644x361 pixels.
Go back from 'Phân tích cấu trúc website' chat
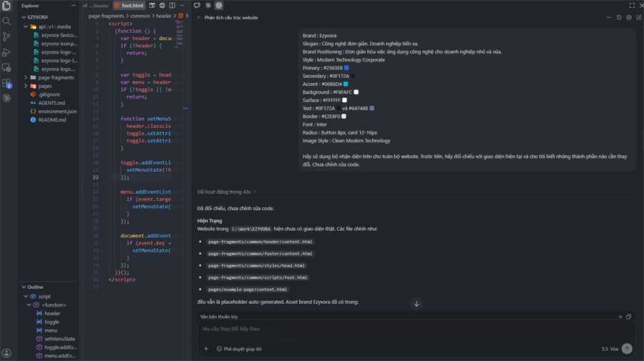[199, 18]
